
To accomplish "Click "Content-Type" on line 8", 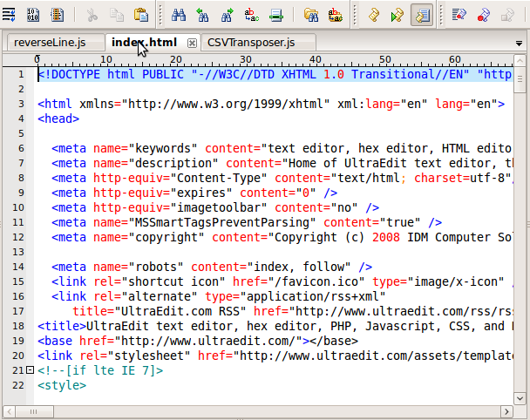I will (218, 178).
